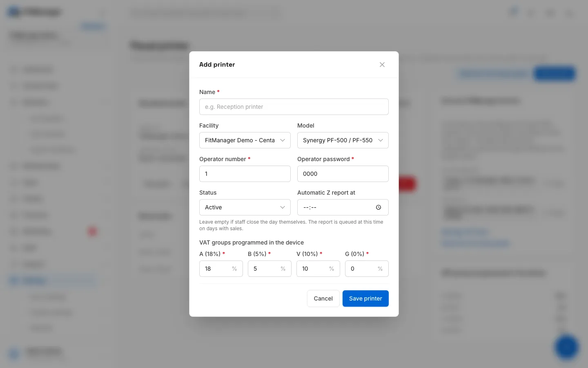This screenshot has height=368, width=588.
Task: Click the blue chat bubble behind the dialog
Action: 566,347
